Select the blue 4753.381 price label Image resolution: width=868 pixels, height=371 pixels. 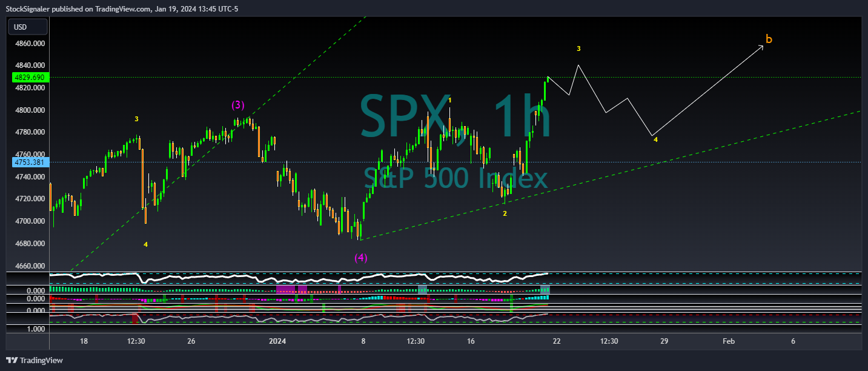tap(30, 162)
